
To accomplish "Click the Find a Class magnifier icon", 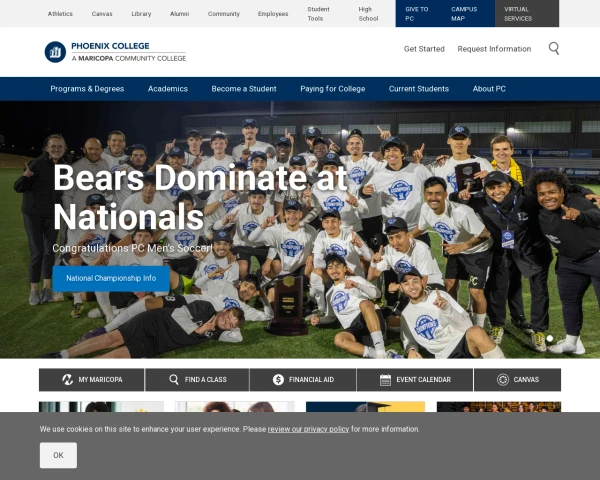I will (x=174, y=379).
